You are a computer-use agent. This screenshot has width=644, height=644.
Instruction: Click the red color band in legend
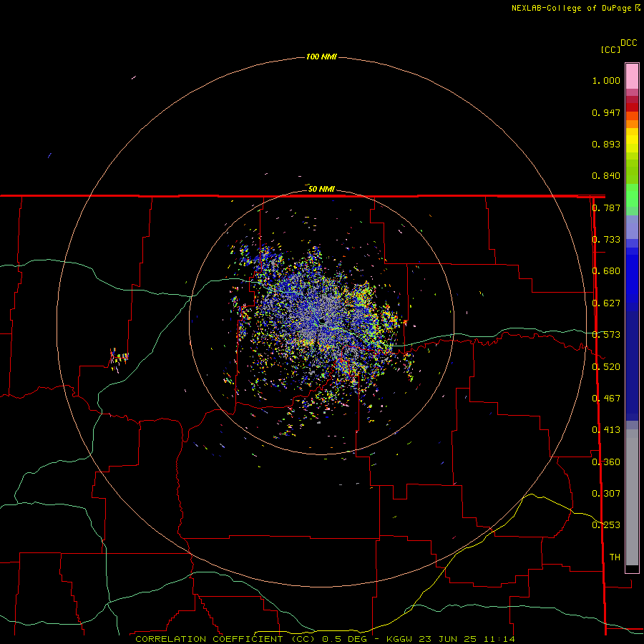tap(632, 107)
